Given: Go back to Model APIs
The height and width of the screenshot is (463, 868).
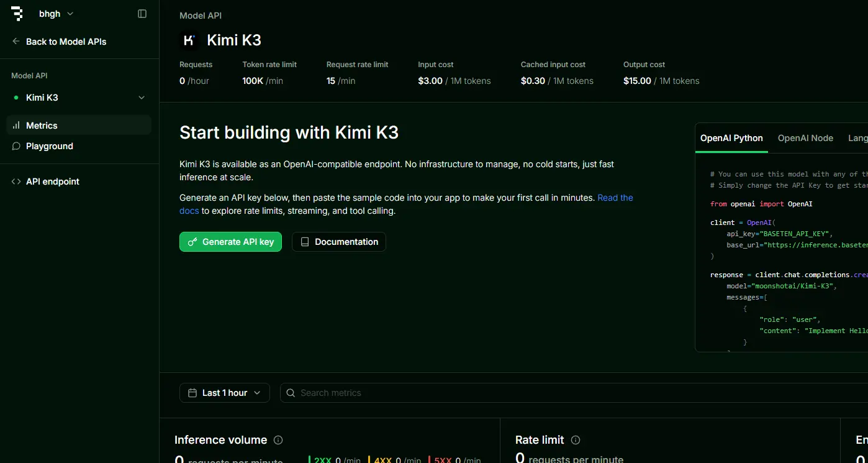Looking at the screenshot, I should tap(60, 42).
